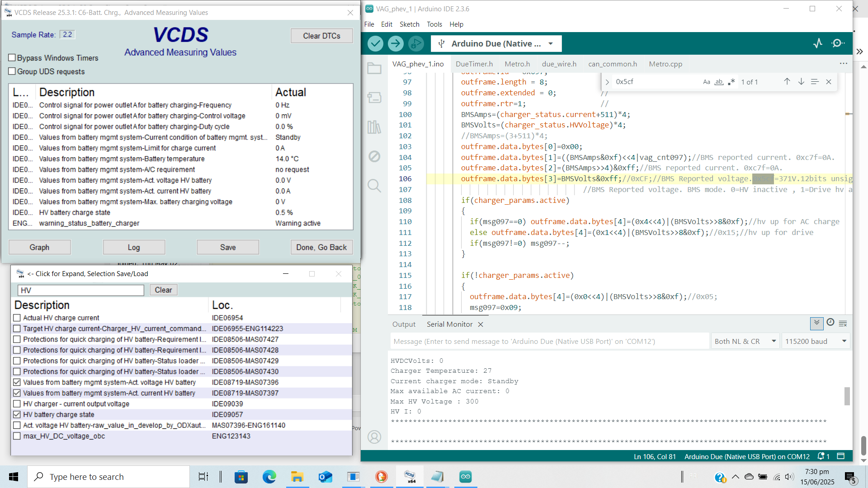This screenshot has width=868, height=488.
Task: Open the Serial Plotter icon
Action: [818, 43]
